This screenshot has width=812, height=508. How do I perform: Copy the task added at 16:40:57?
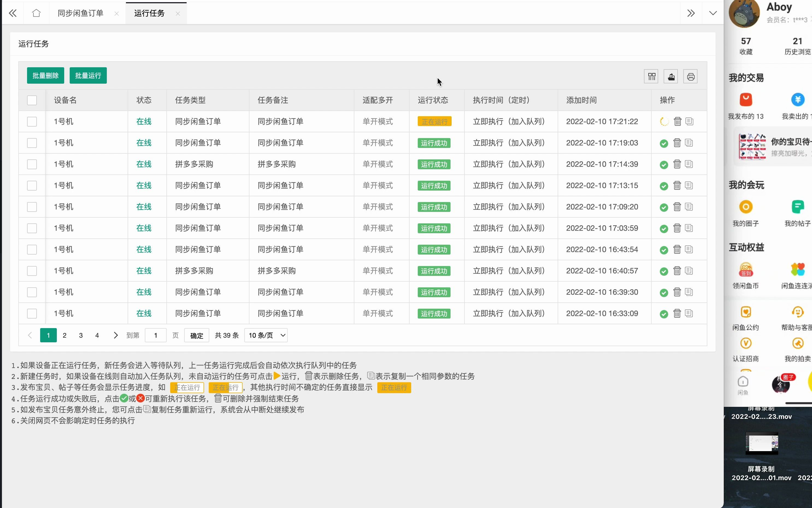[689, 270]
